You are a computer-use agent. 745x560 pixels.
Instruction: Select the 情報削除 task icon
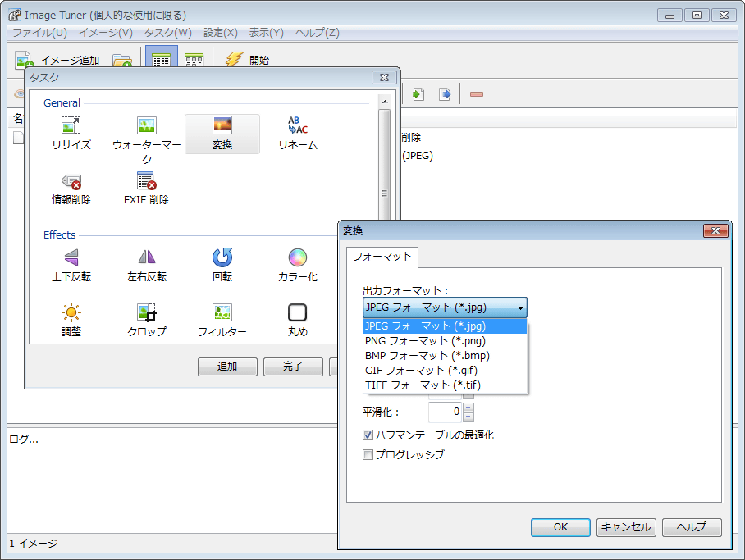point(71,189)
